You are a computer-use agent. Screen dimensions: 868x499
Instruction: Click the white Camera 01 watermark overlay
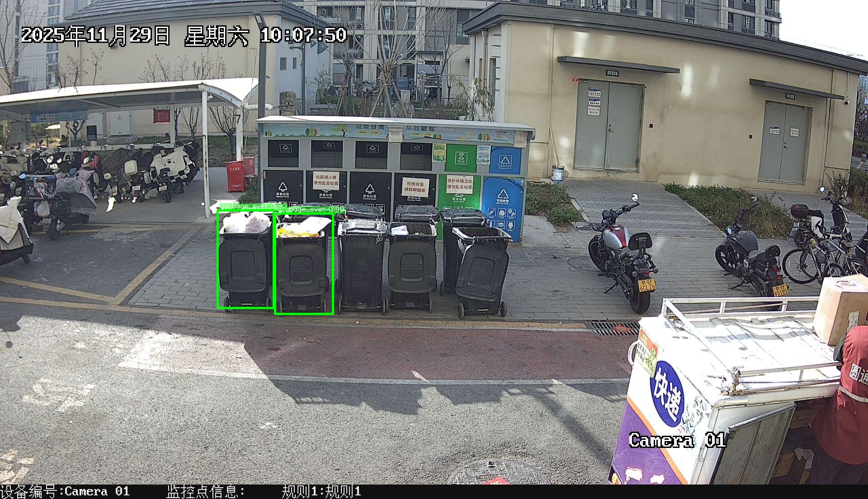[677, 440]
